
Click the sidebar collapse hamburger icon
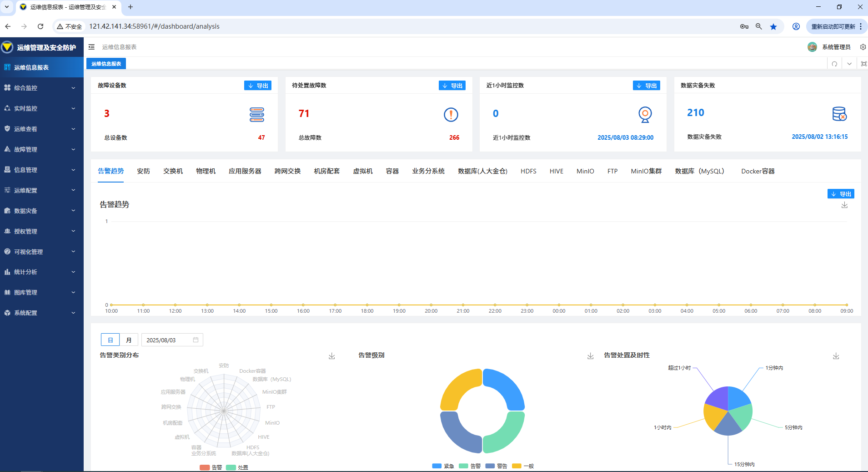(x=91, y=47)
